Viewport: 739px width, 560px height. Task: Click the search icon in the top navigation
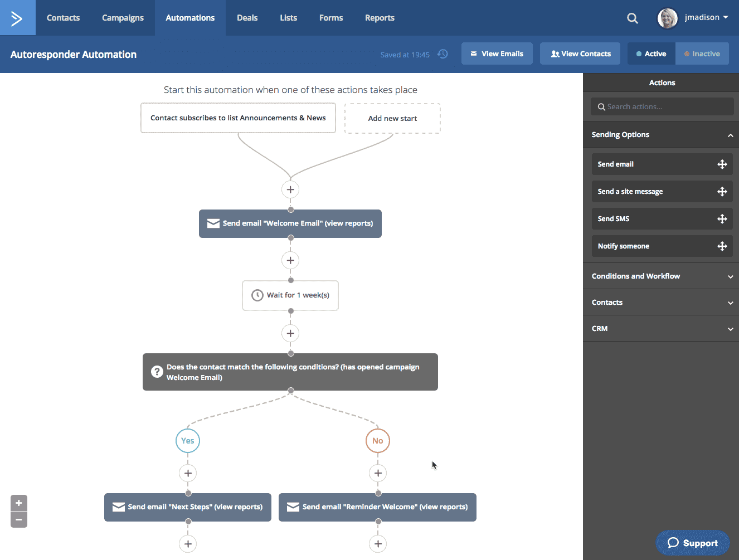[632, 17]
